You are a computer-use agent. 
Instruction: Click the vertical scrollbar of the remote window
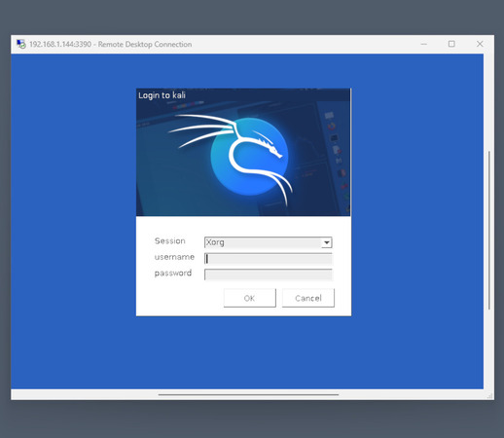[x=489, y=230]
